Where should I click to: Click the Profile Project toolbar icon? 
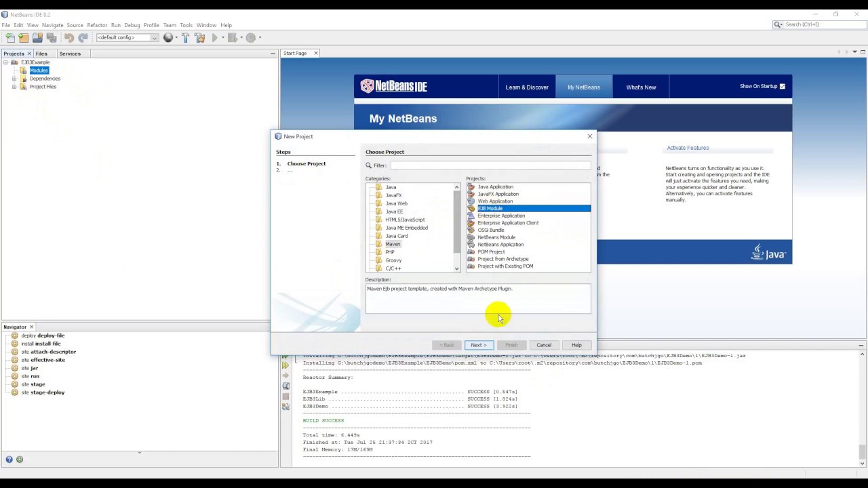tap(250, 38)
